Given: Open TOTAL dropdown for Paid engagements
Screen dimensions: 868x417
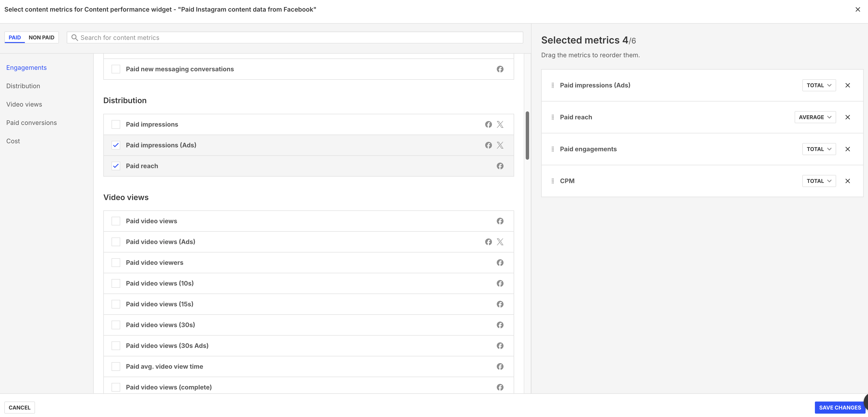Looking at the screenshot, I should click(819, 149).
